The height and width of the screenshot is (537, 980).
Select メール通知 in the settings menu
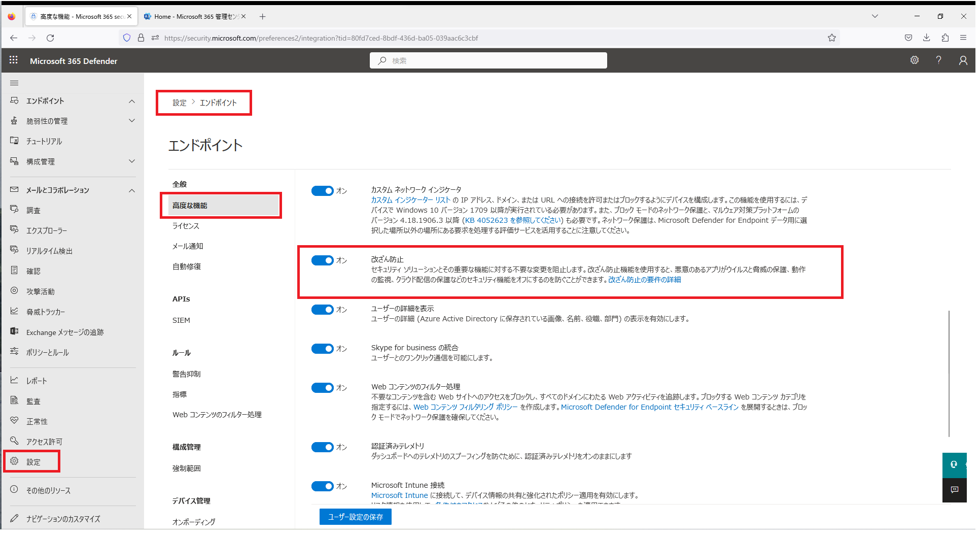pos(188,247)
